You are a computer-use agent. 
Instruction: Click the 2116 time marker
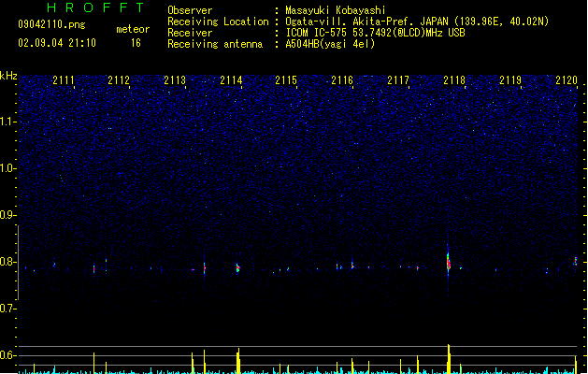pyautogui.click(x=342, y=80)
